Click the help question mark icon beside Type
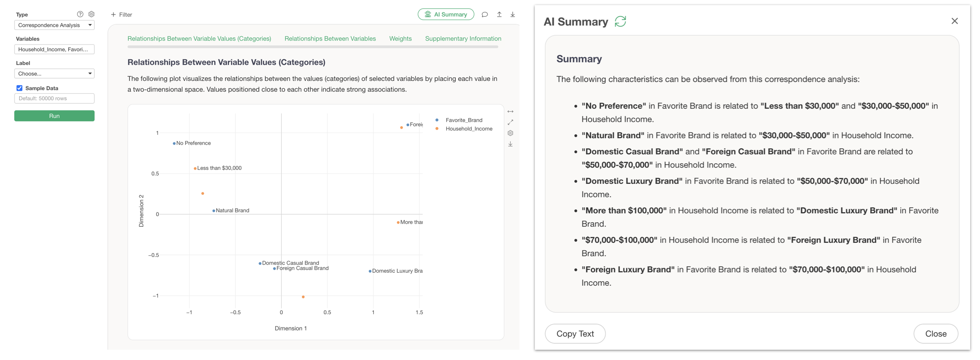This screenshot has width=980, height=360. [x=80, y=14]
